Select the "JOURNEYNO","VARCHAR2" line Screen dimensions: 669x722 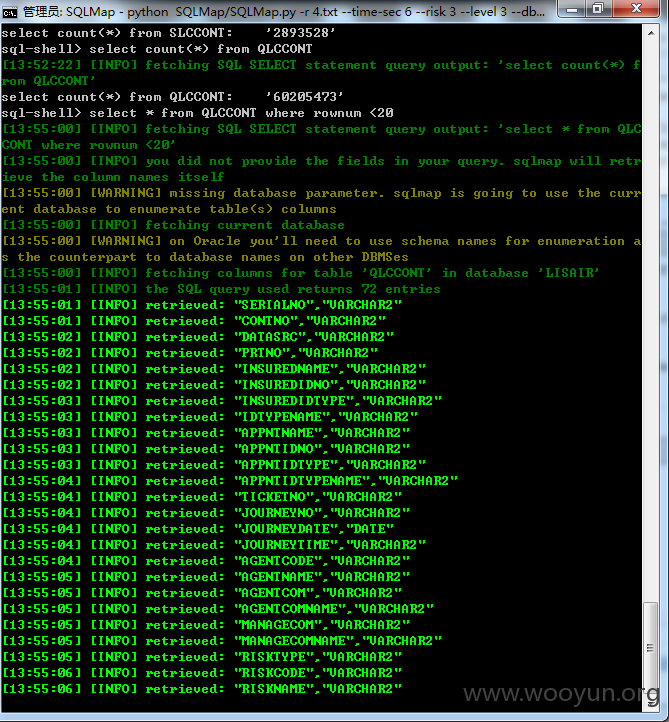pyautogui.click(x=206, y=513)
